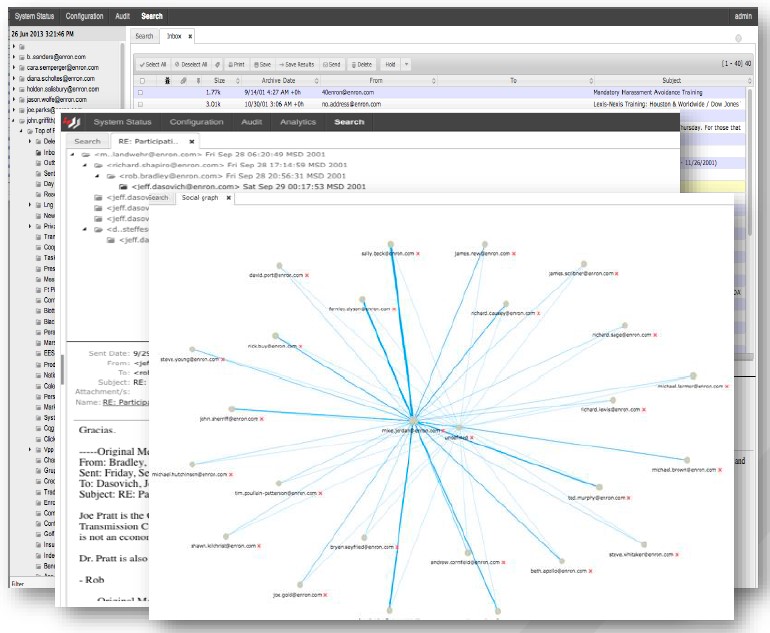Remove richard.lewis@enron.com node via red x
770x633 pixels.
click(x=644, y=410)
